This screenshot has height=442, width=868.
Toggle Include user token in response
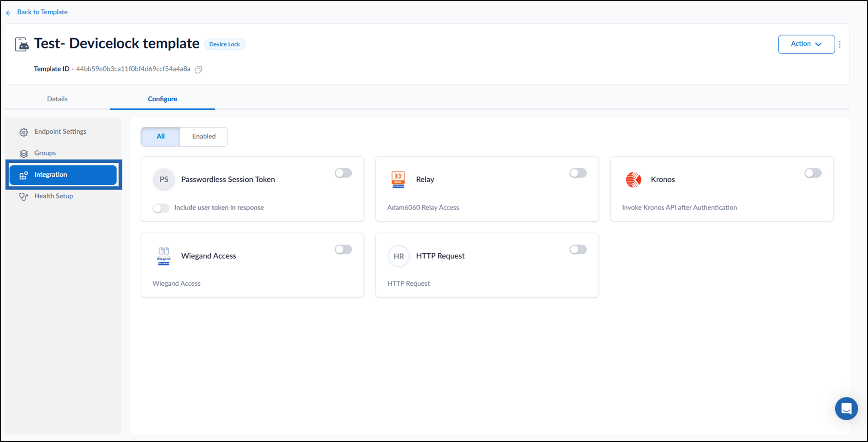161,208
